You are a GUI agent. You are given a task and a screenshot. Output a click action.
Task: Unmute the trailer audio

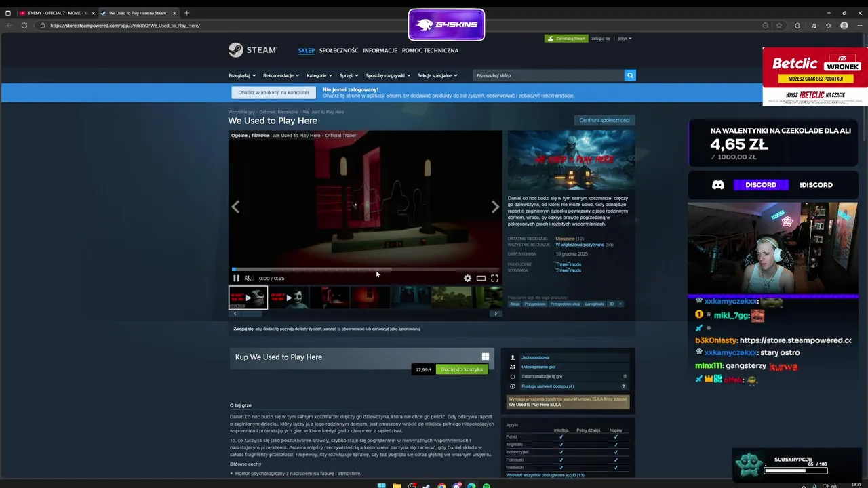249,278
